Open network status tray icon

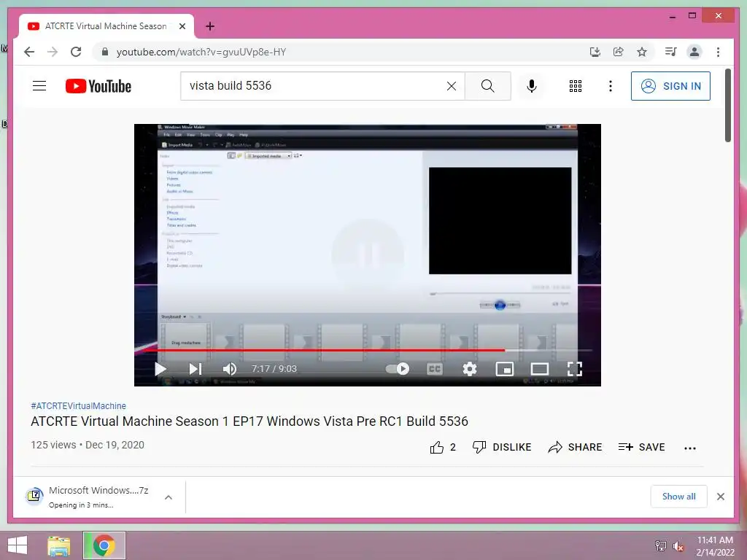661,545
